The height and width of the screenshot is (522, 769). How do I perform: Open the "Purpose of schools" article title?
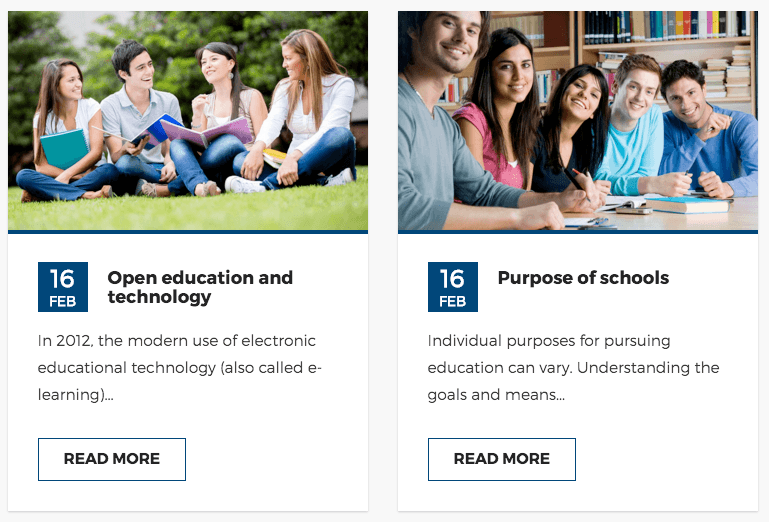coord(583,278)
